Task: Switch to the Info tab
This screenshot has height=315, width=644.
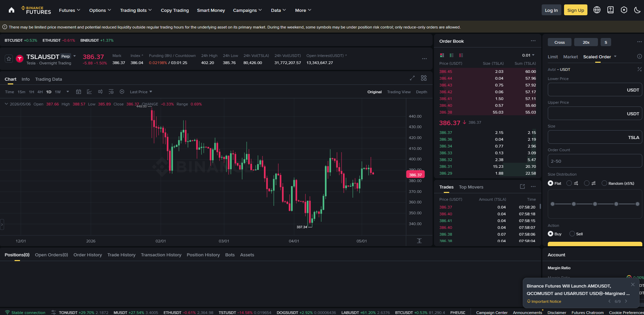Action: (25, 79)
